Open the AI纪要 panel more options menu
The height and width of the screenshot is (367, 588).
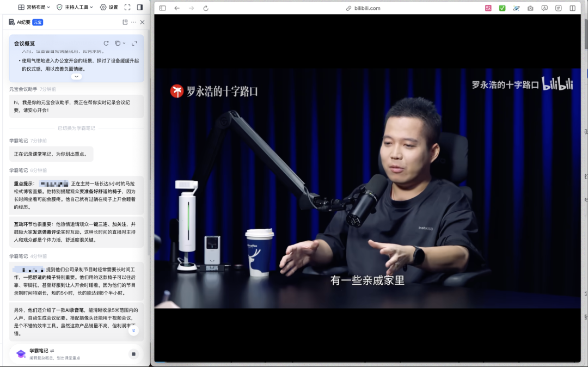133,22
